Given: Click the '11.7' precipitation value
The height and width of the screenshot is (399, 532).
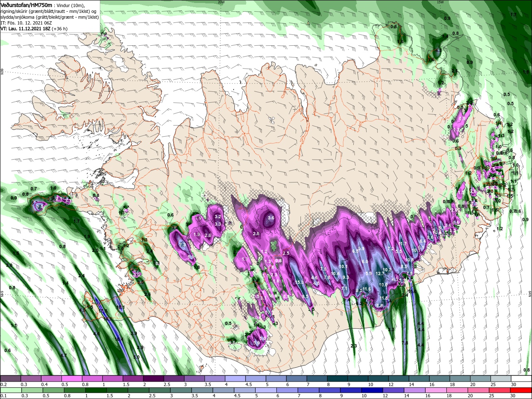Looking at the screenshot, I should pyautogui.click(x=402, y=244).
